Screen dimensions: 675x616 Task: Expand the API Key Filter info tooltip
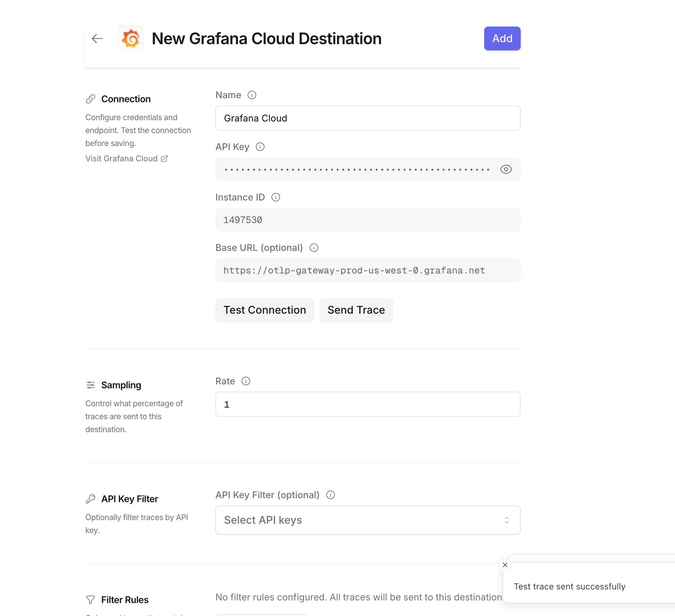330,495
